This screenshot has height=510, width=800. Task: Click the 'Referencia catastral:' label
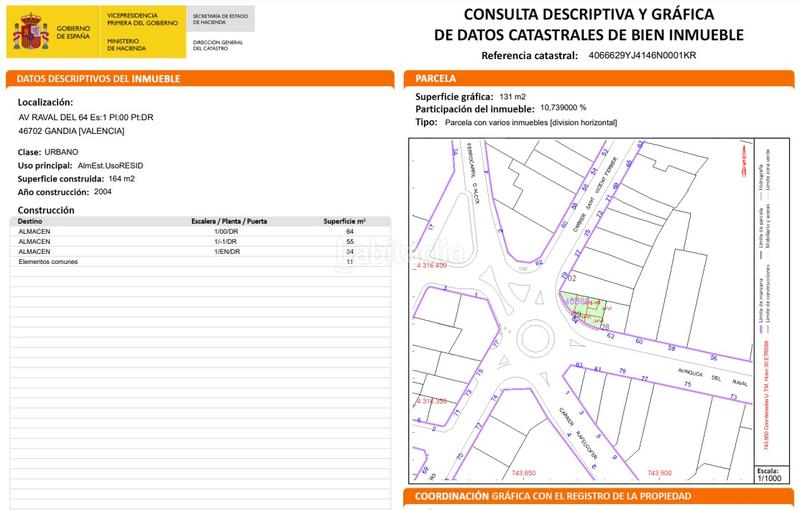[x=530, y=56]
